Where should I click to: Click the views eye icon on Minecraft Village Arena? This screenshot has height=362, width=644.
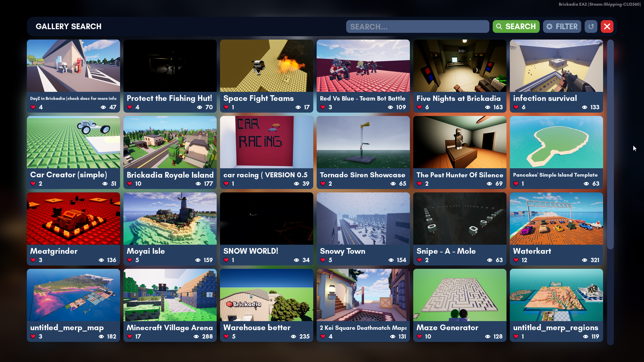tap(196, 337)
